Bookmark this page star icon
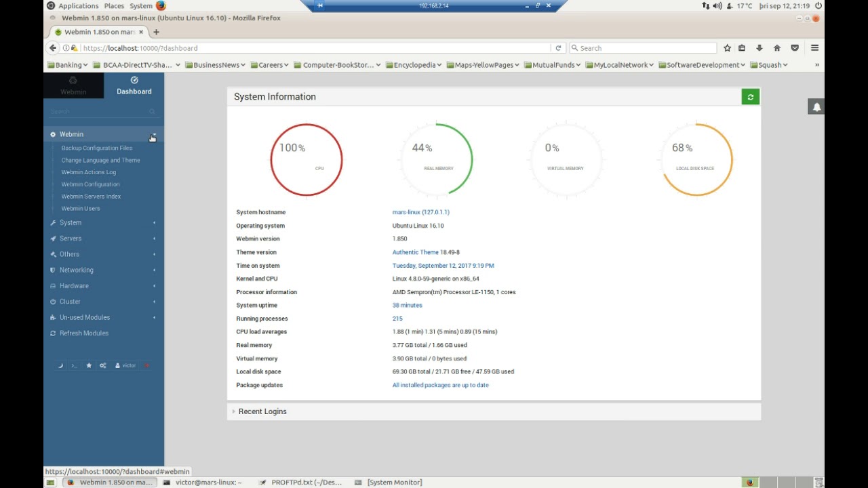 point(727,48)
